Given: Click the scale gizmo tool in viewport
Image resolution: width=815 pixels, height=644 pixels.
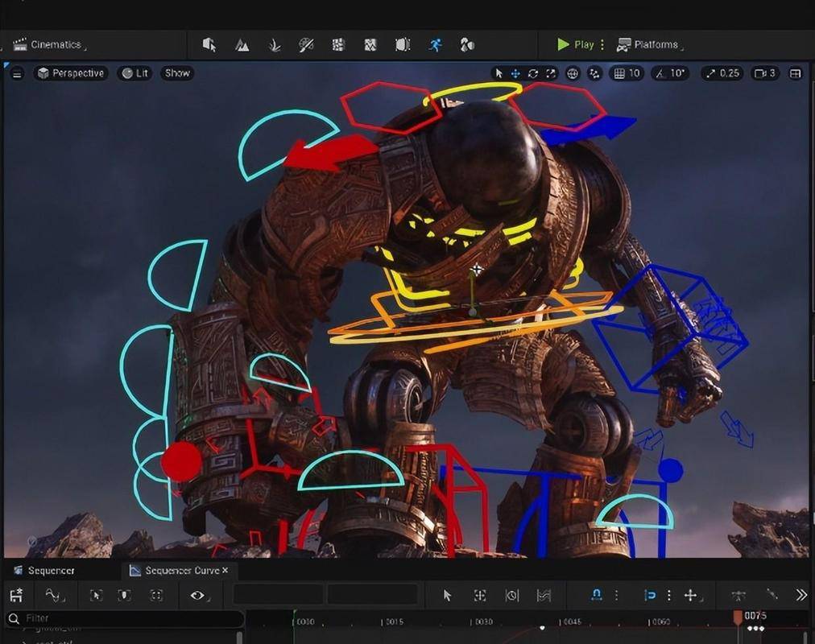Looking at the screenshot, I should pos(551,73).
